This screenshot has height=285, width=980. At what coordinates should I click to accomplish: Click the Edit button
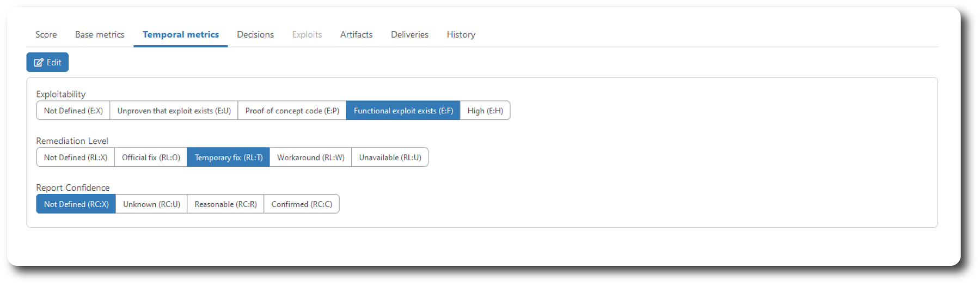click(47, 62)
